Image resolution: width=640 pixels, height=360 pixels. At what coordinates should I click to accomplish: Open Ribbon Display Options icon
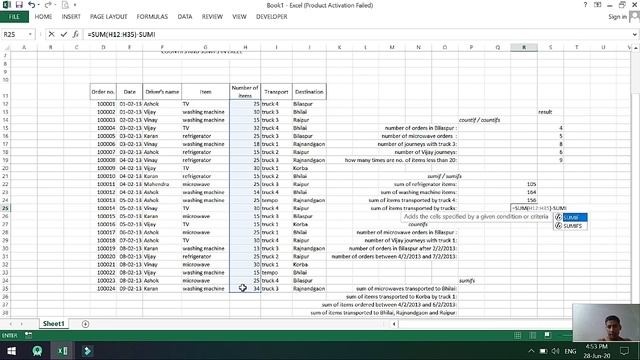[598, 5]
